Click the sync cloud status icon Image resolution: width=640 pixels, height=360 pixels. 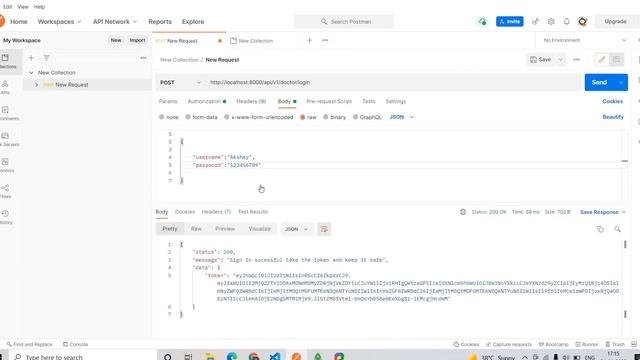click(482, 22)
